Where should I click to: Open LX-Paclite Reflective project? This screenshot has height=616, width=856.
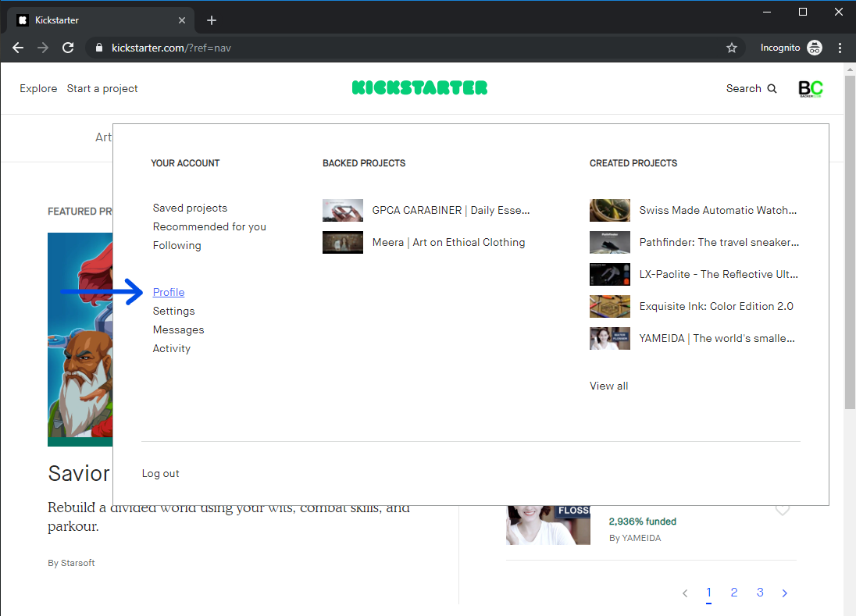click(719, 275)
